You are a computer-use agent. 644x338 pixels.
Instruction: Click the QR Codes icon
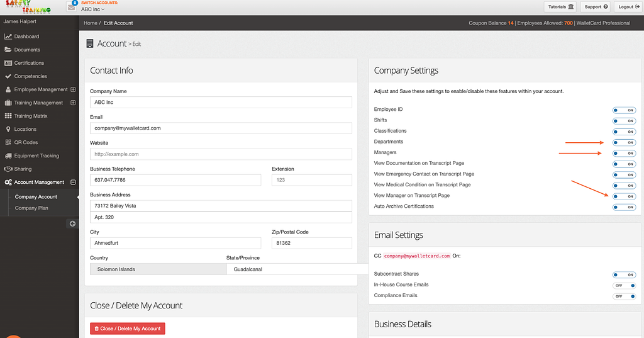8,142
